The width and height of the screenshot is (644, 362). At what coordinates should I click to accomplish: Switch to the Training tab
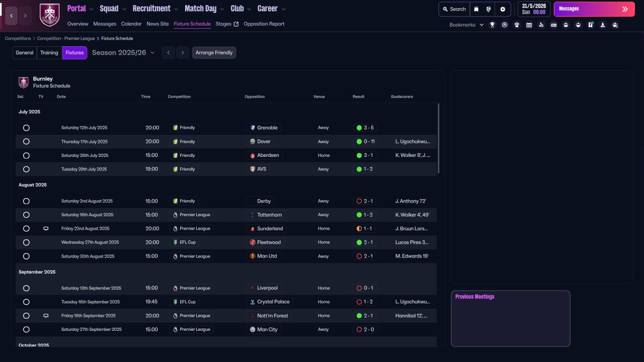tap(49, 53)
